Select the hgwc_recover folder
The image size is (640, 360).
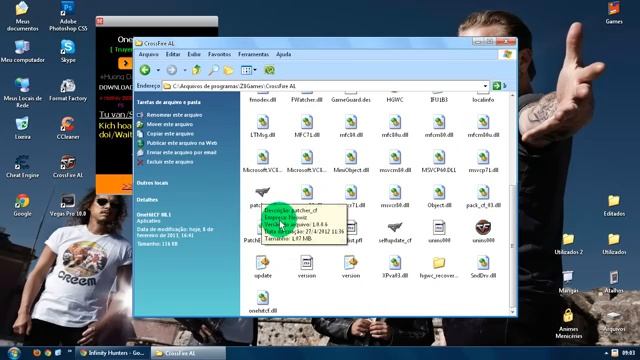click(x=439, y=267)
